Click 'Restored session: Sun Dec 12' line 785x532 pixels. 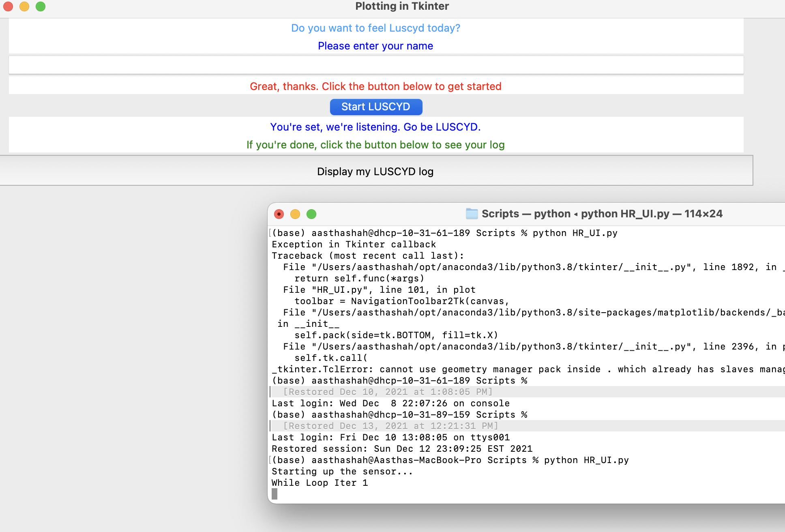click(x=402, y=448)
